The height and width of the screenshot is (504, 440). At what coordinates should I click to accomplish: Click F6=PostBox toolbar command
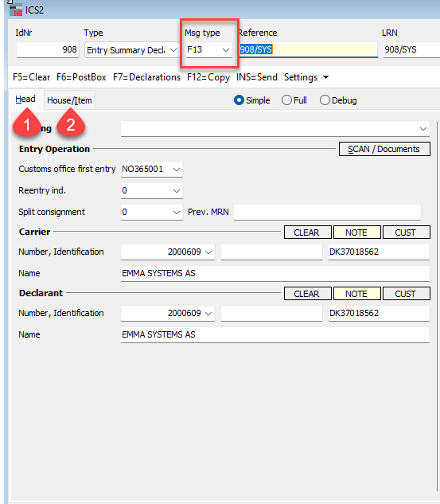click(81, 77)
